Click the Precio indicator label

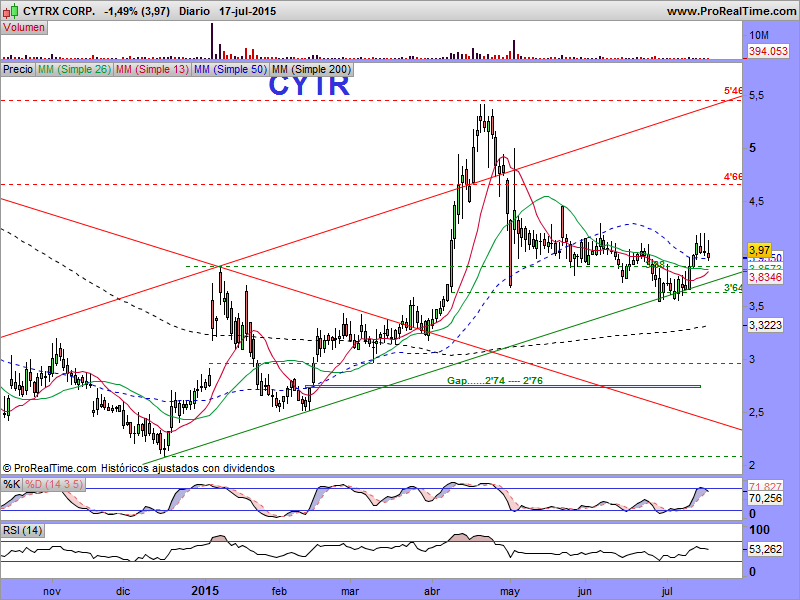[x=18, y=69]
